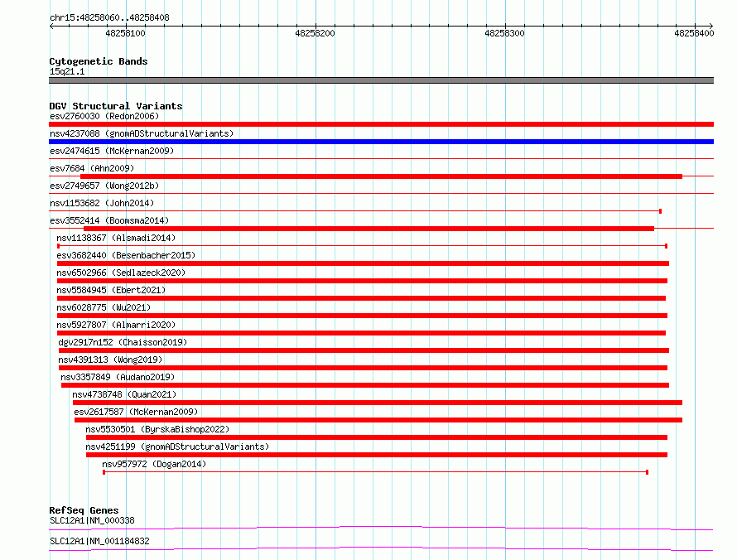Open second gnomAD variant nsv4251199
The height and width of the screenshot is (560, 737).
coord(177,447)
